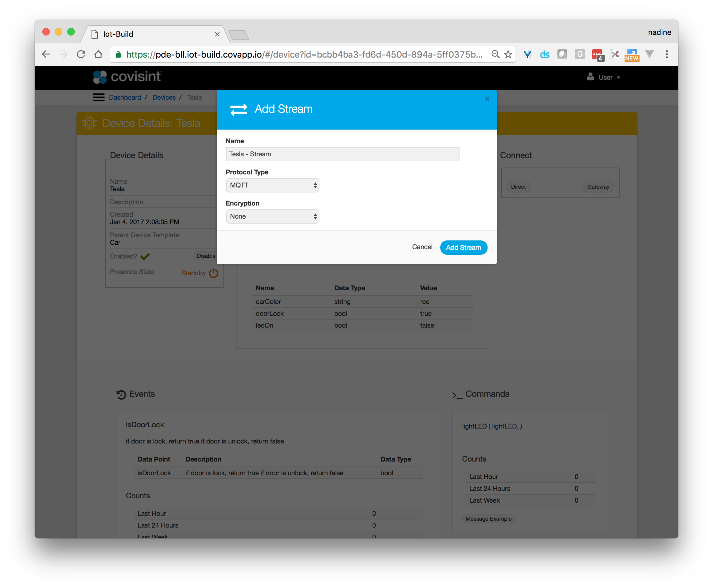Click the hamburger menu icon beside Dashboard
Screen dimensions: 713x588
[x=98, y=97]
